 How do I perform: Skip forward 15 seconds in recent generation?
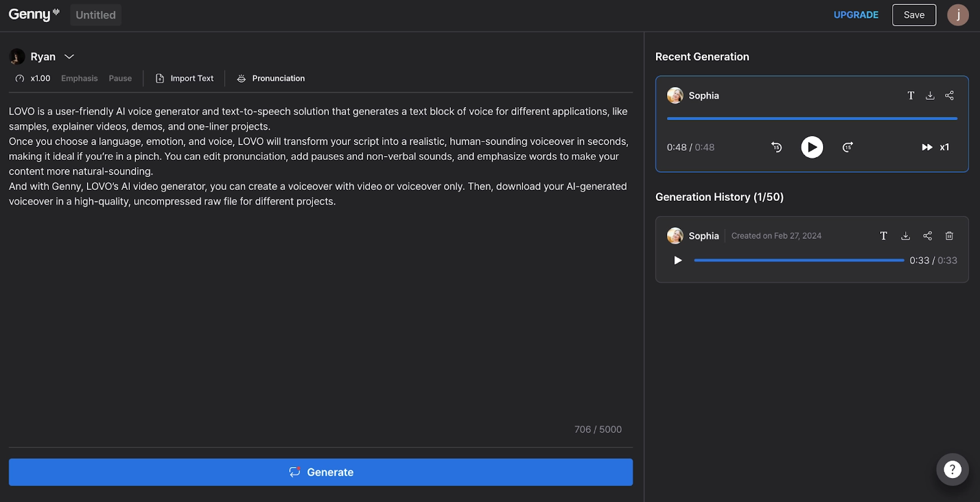pyautogui.click(x=848, y=147)
